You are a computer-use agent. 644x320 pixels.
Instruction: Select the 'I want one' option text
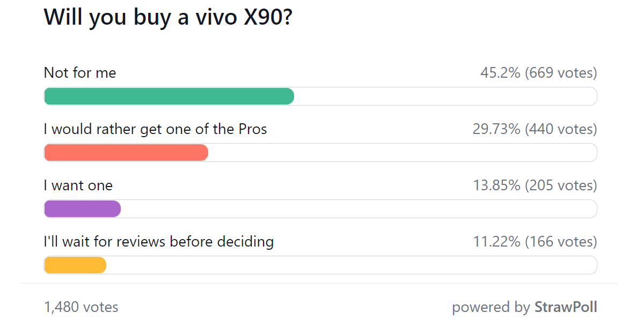[x=78, y=185]
